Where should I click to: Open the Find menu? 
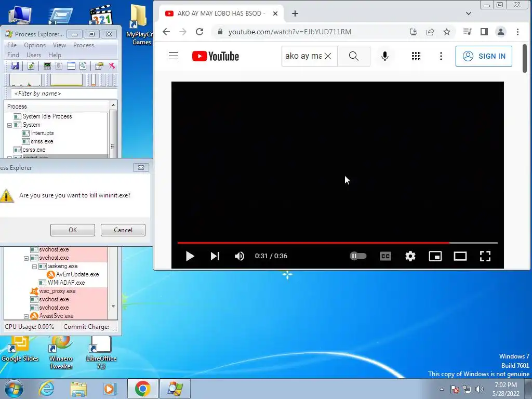(13, 55)
